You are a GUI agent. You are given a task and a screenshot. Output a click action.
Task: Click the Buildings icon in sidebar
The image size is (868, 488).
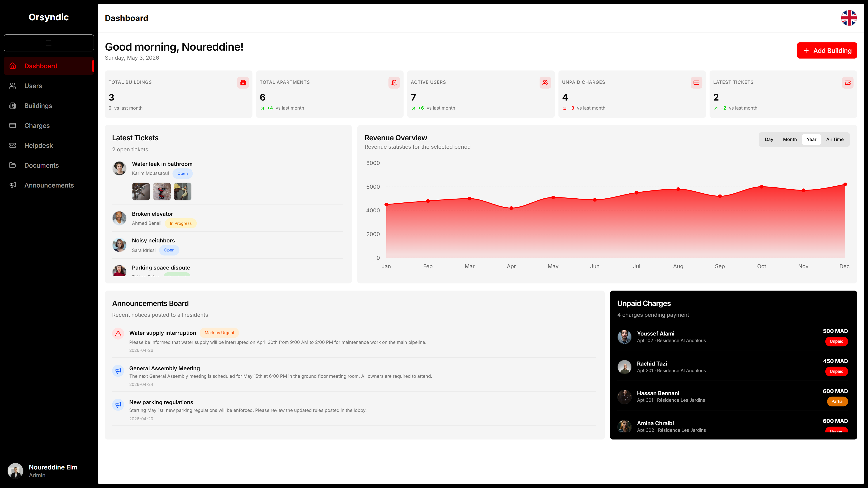13,106
